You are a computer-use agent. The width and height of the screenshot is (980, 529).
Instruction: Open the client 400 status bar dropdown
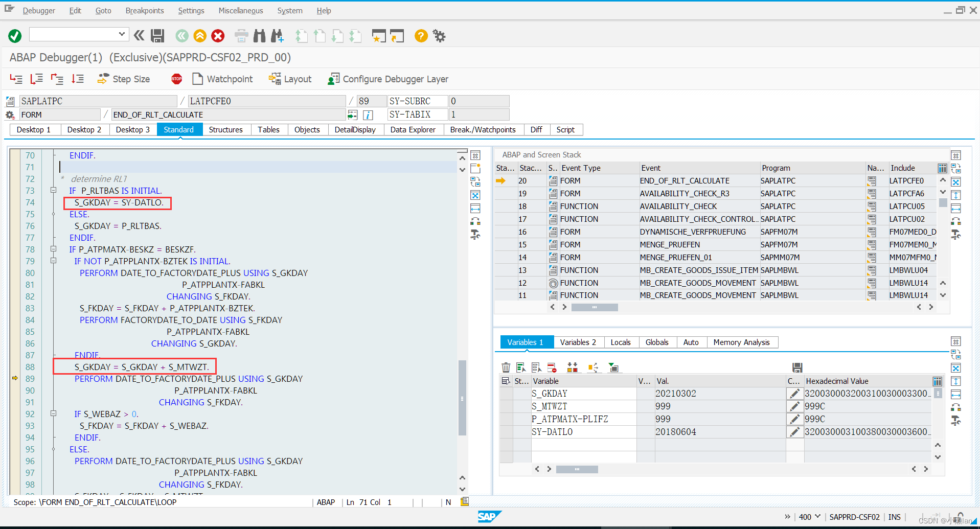pyautogui.click(x=817, y=517)
